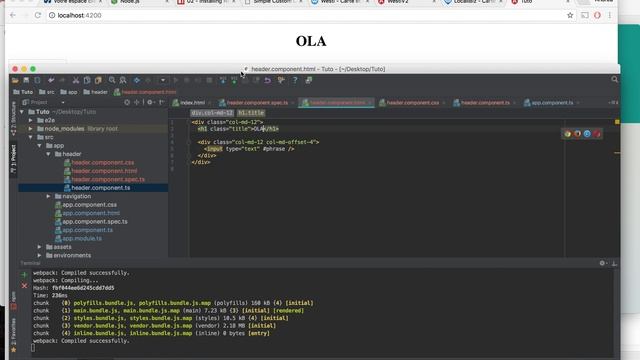Switch to index.html editor tab
Screen dimensions: 640x360
click(191, 103)
